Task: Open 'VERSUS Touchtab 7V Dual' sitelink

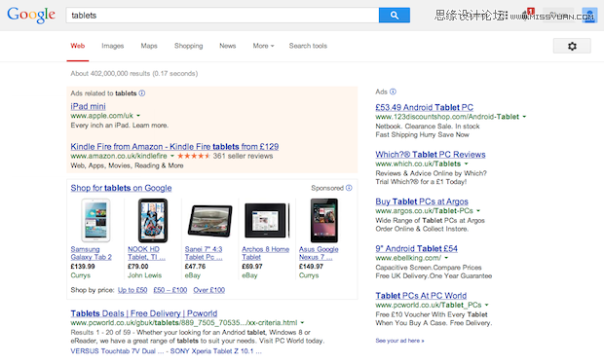Action: (x=117, y=351)
